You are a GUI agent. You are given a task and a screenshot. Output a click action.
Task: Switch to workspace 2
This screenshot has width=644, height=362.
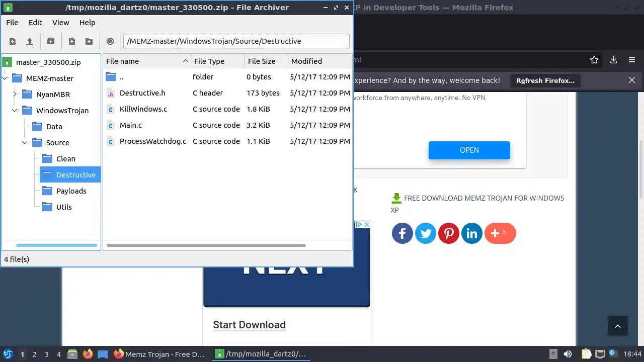(35, 354)
